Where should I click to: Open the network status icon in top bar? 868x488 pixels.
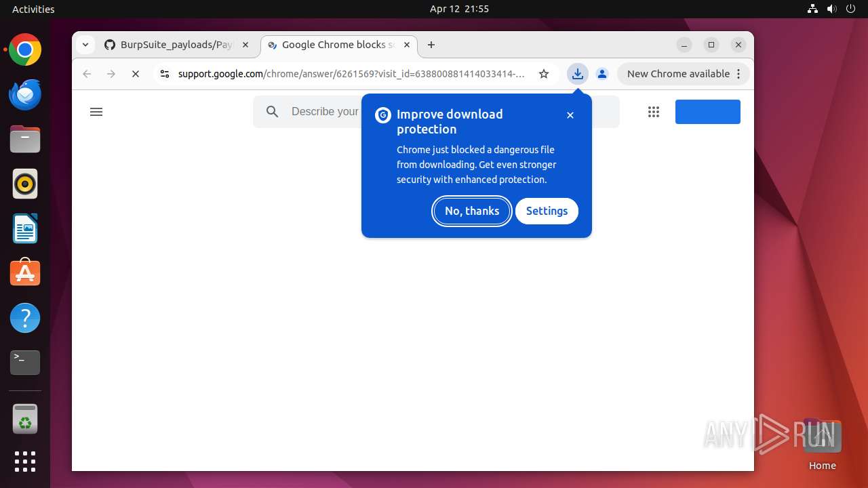pos(812,9)
